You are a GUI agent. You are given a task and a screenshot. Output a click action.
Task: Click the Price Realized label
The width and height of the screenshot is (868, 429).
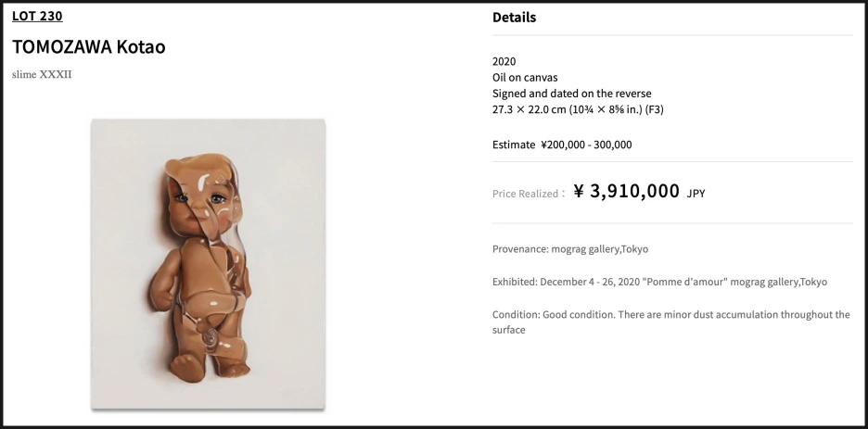(529, 194)
